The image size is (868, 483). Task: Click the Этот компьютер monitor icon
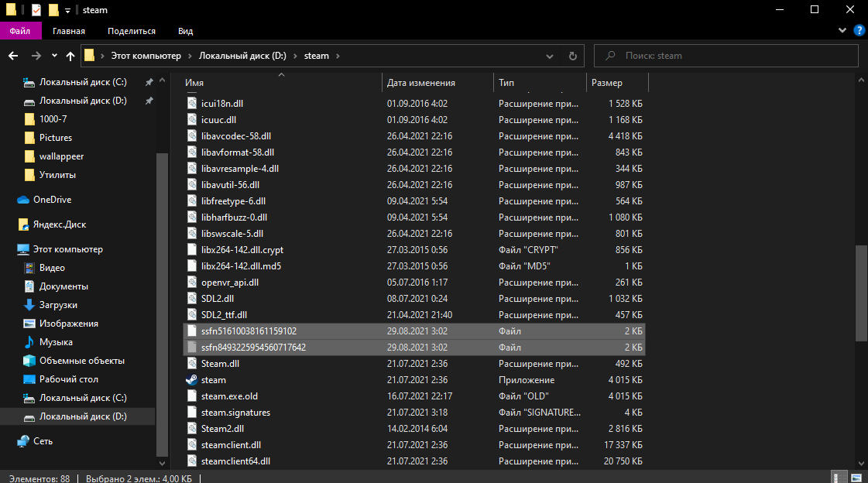(x=23, y=249)
